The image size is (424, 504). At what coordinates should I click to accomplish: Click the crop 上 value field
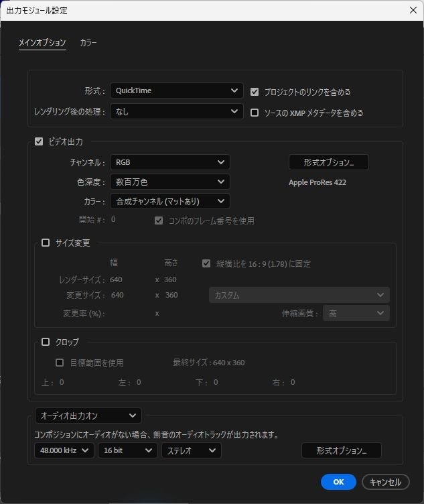point(62,382)
